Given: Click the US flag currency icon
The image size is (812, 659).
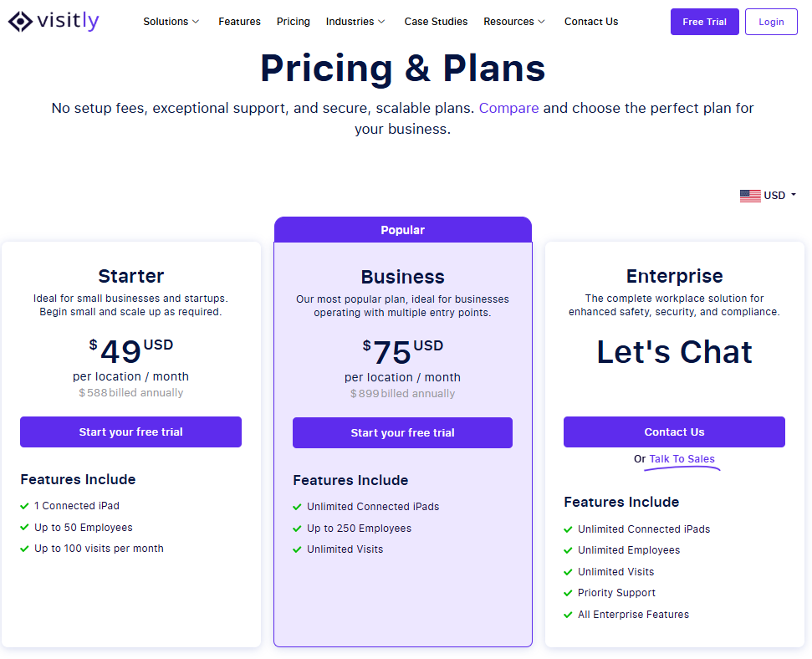Looking at the screenshot, I should (750, 196).
